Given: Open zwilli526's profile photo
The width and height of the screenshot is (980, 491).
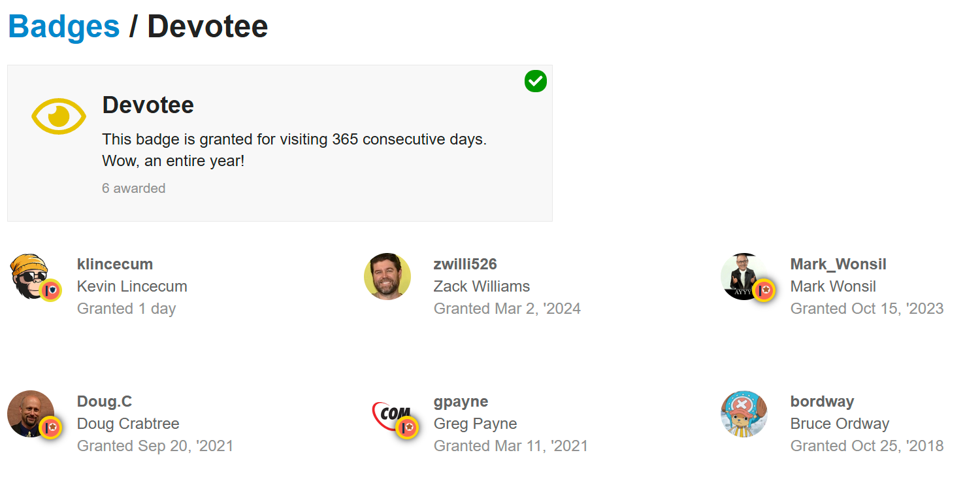Looking at the screenshot, I should (387, 277).
